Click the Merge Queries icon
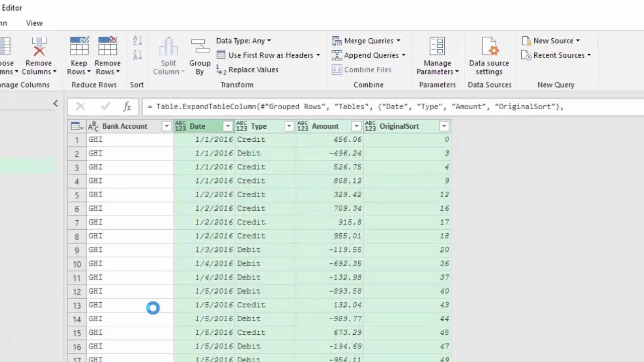644x362 pixels. [337, 41]
